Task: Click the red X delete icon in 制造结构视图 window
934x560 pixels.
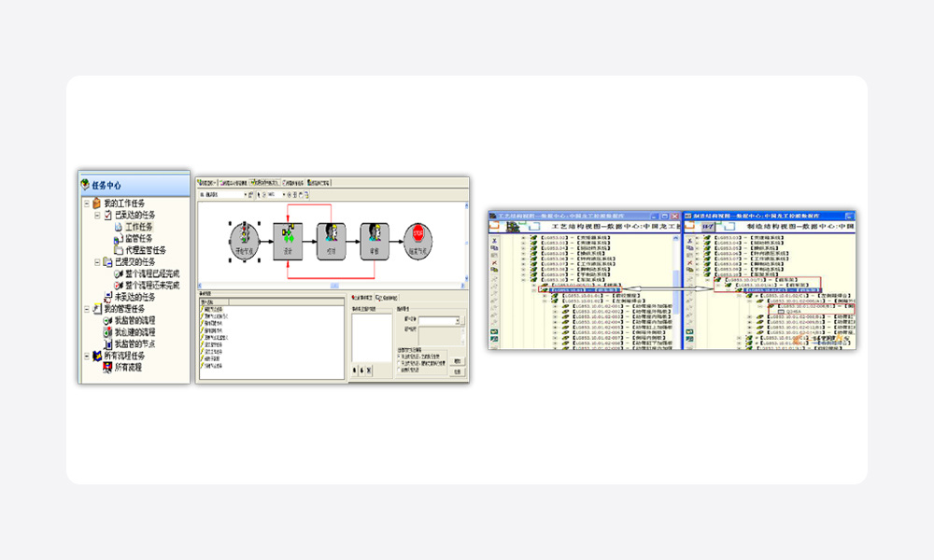Action: (x=690, y=262)
